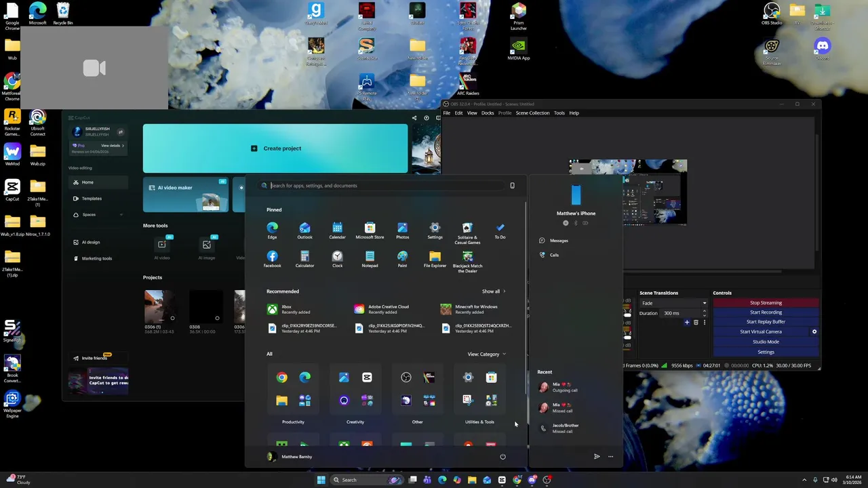Remove transition using OBS trash icon
868x488 pixels.
(x=696, y=322)
